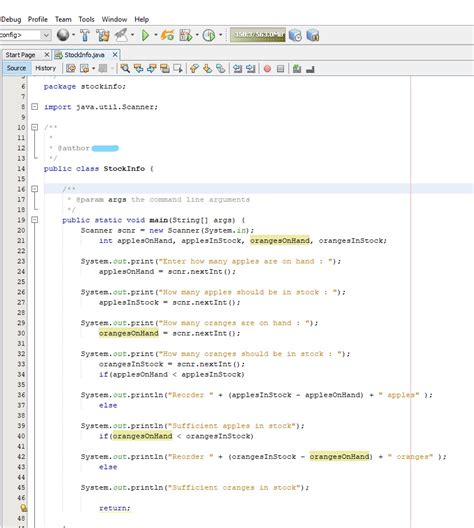Image resolution: width=474 pixels, height=528 pixels.
Task: Open the Window menu
Action: coord(114,19)
